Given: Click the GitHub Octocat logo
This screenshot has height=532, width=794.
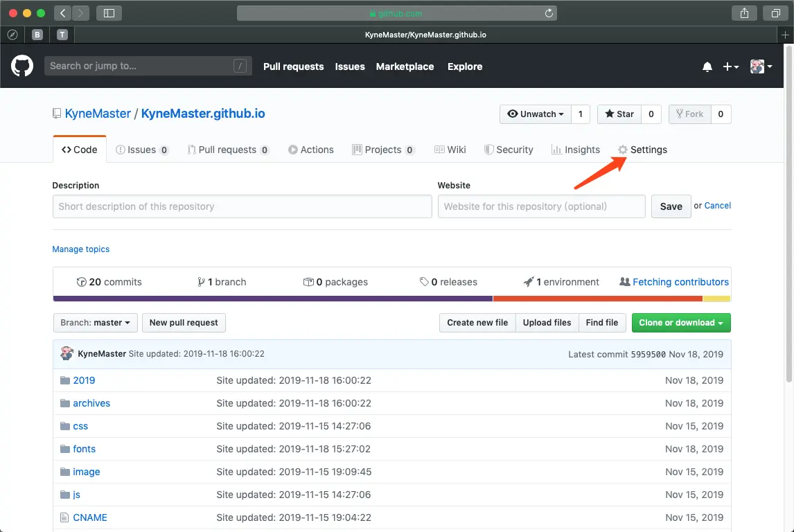Looking at the screenshot, I should (22, 66).
